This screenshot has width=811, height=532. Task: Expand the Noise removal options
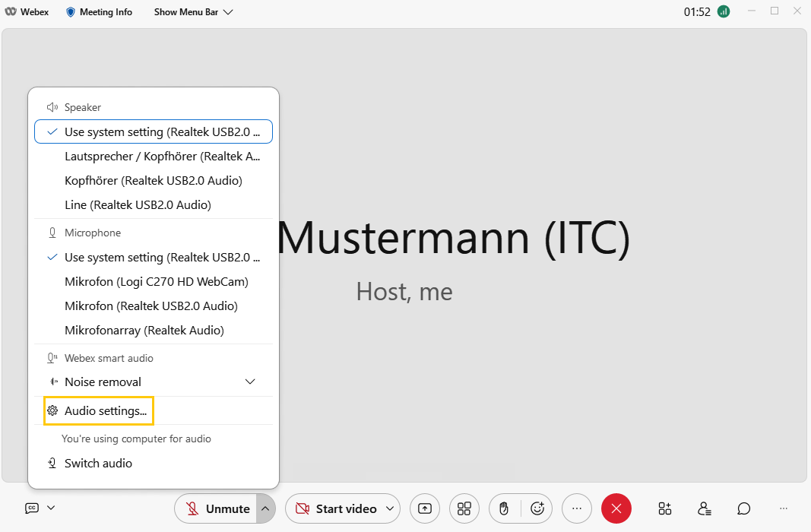[249, 382]
